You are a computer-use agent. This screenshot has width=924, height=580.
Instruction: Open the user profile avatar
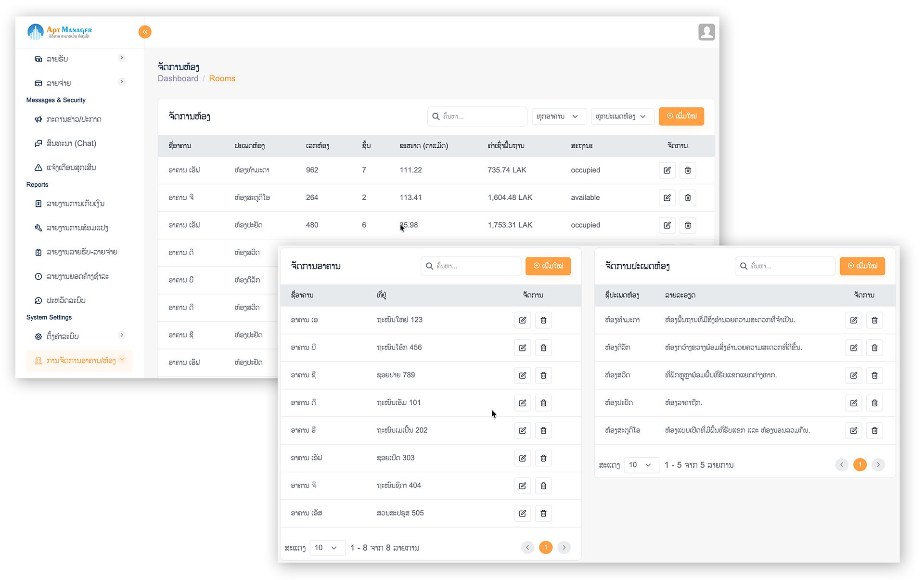click(x=706, y=32)
